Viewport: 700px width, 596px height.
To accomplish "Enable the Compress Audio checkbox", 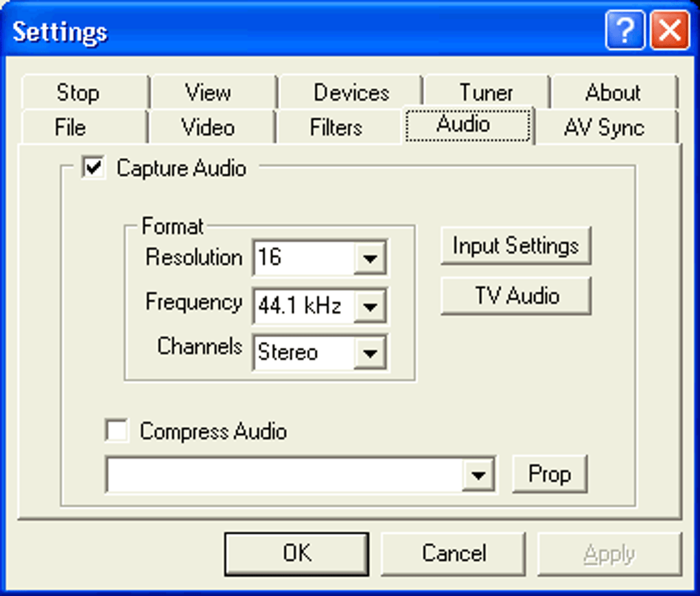I will [117, 431].
